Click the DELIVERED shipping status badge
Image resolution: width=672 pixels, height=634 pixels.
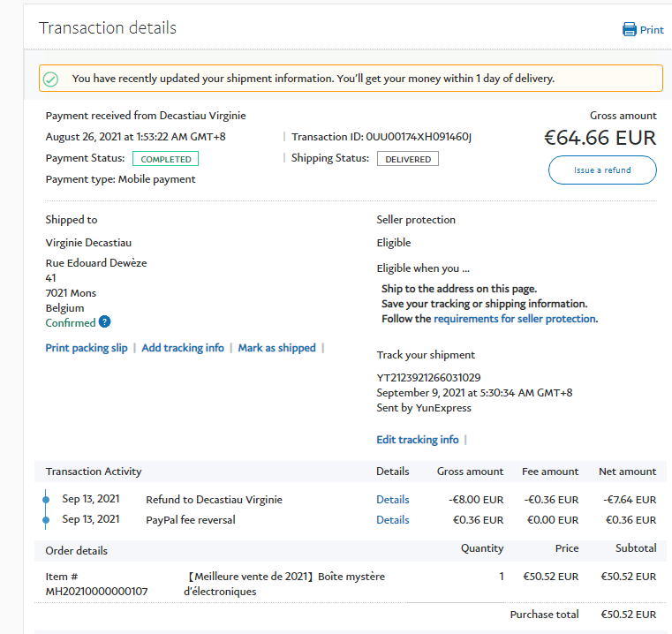(x=408, y=159)
